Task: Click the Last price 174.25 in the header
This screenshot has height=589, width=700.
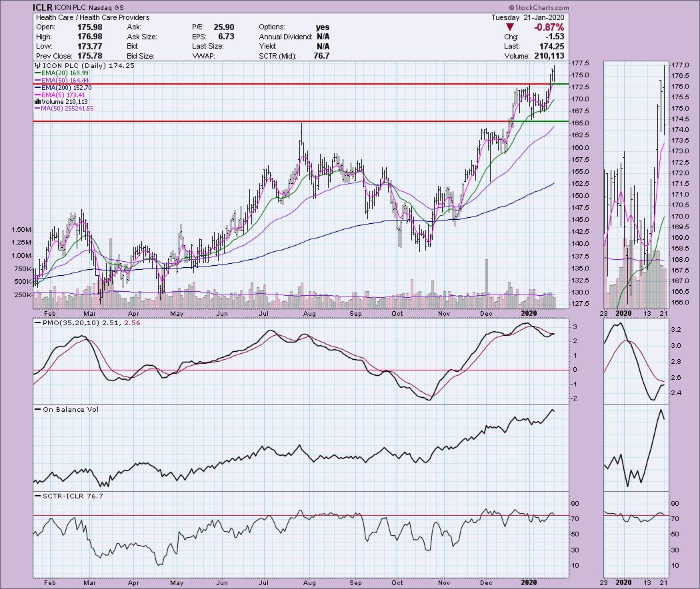Action: tap(551, 47)
